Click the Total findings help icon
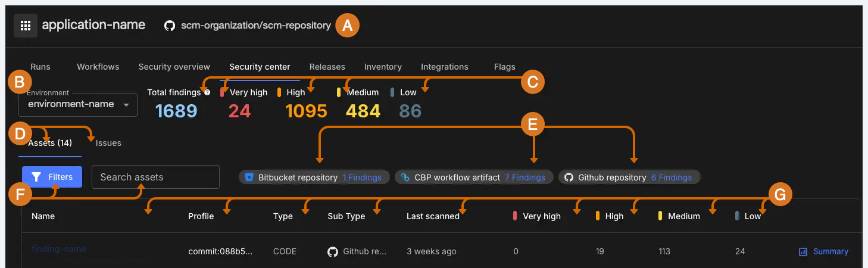Image resolution: width=868 pixels, height=268 pixels. [207, 92]
